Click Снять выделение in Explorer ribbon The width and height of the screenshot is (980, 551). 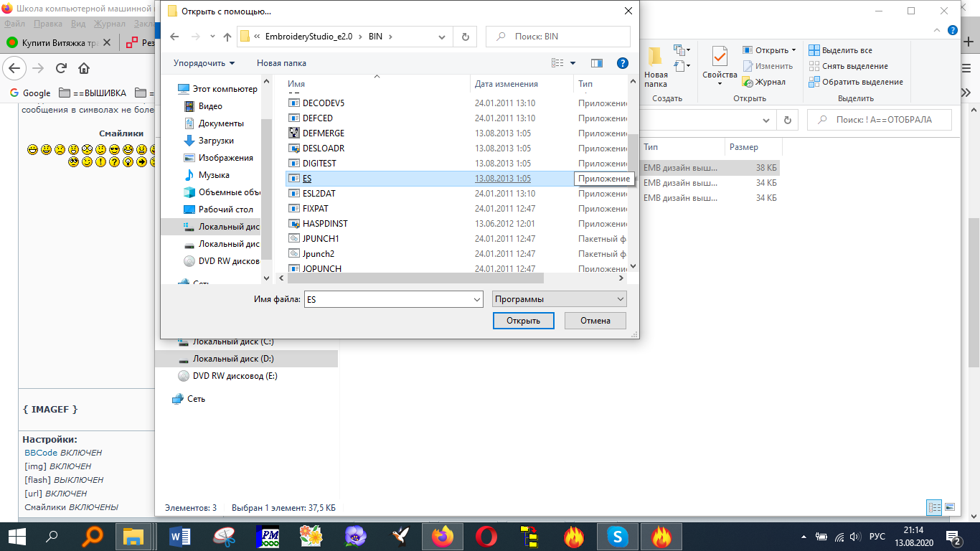tap(848, 66)
